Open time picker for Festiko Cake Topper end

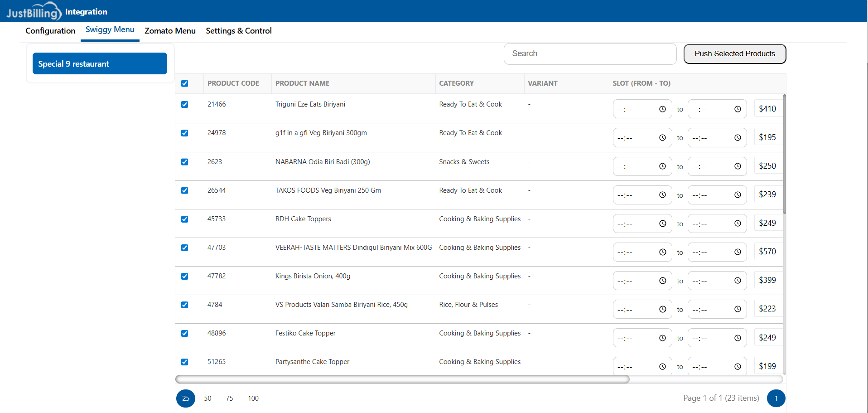point(738,338)
